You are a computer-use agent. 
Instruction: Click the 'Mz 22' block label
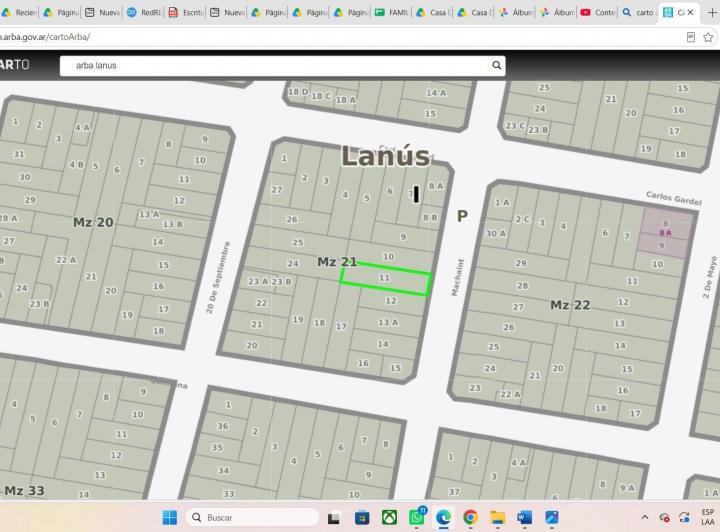coord(570,305)
